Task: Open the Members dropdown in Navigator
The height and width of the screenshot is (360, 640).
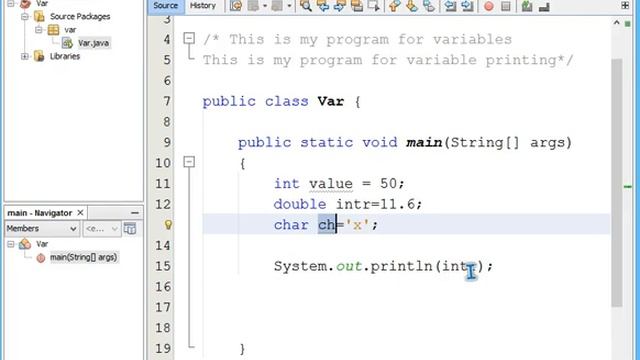Action: [42, 229]
